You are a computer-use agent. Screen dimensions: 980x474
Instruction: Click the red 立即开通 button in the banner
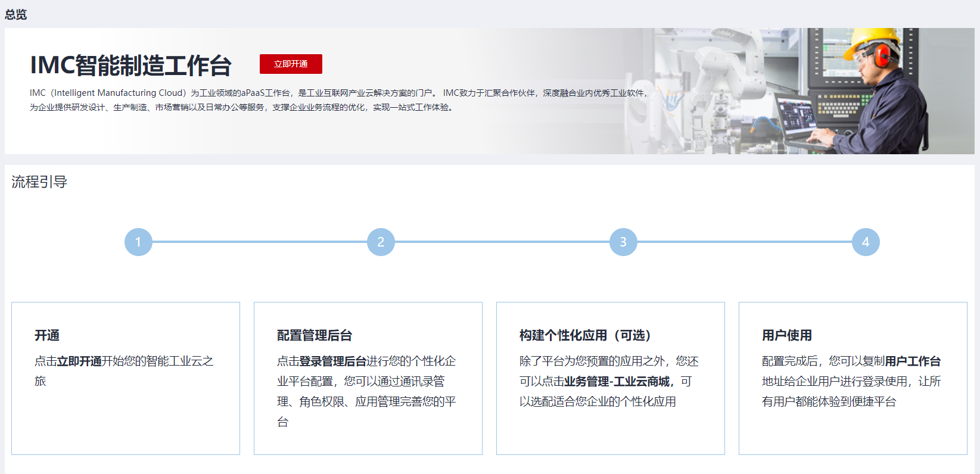291,64
